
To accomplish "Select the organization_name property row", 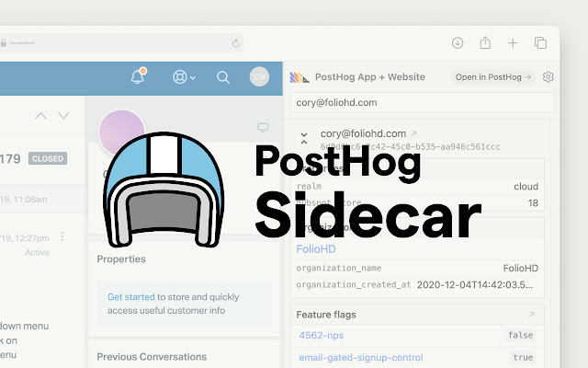I will click(417, 268).
